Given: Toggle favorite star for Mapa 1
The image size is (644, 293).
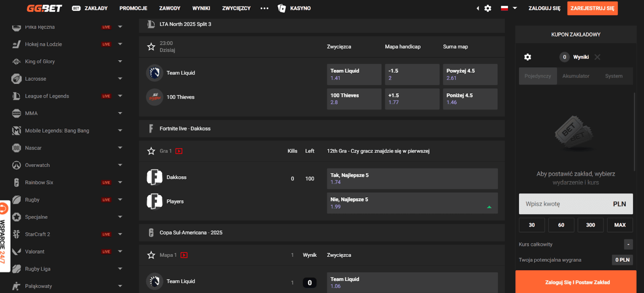Looking at the screenshot, I should [151, 255].
